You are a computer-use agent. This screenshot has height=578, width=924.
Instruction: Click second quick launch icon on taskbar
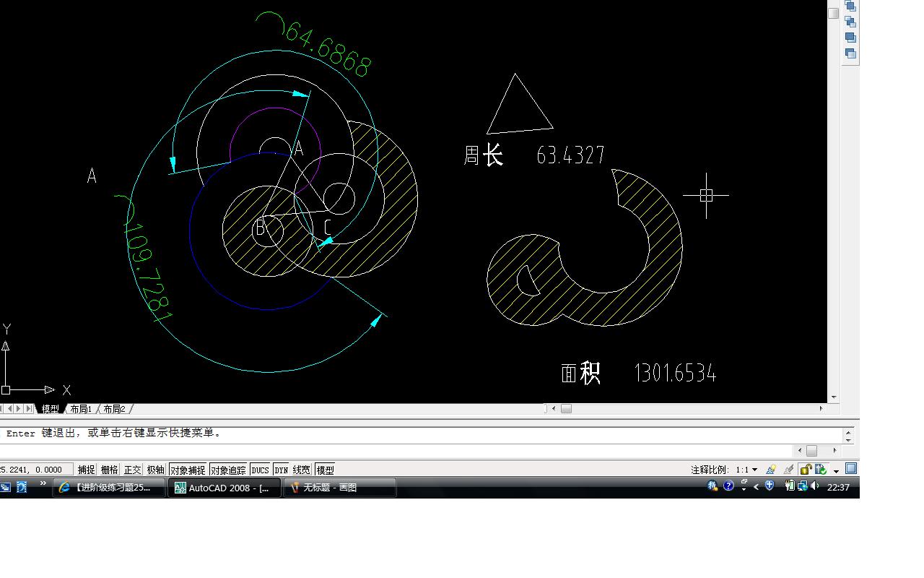[x=22, y=488]
